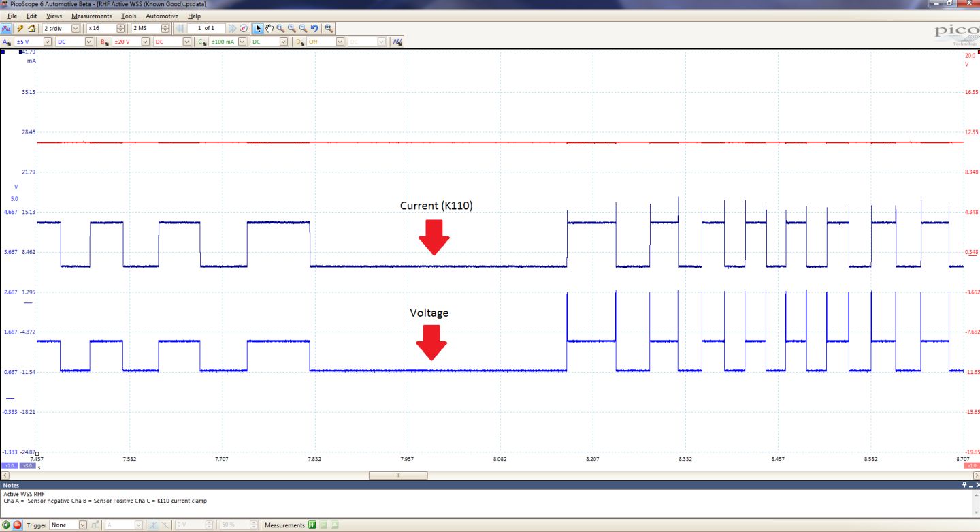Open Channel C ±100 mA range dropdown

pyautogui.click(x=244, y=42)
